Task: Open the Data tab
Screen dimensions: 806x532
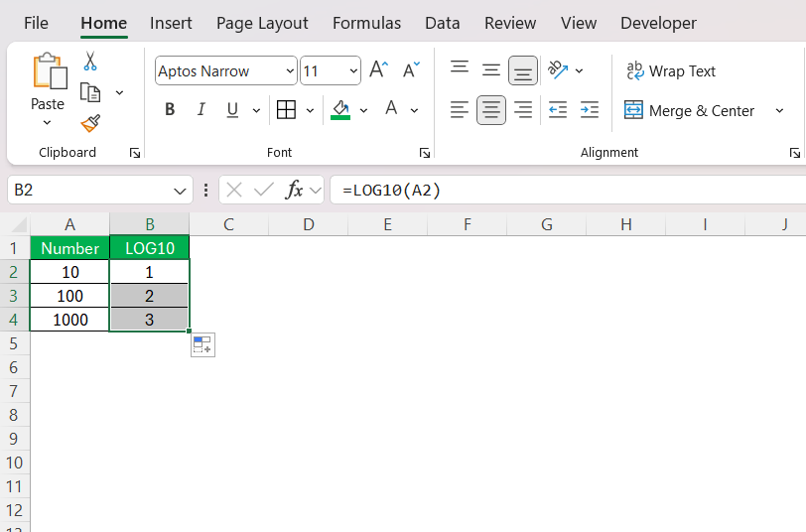Action: point(442,23)
